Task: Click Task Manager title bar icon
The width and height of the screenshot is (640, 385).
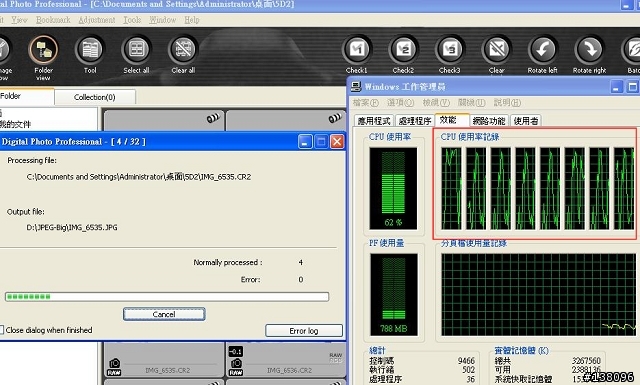Action: click(356, 86)
